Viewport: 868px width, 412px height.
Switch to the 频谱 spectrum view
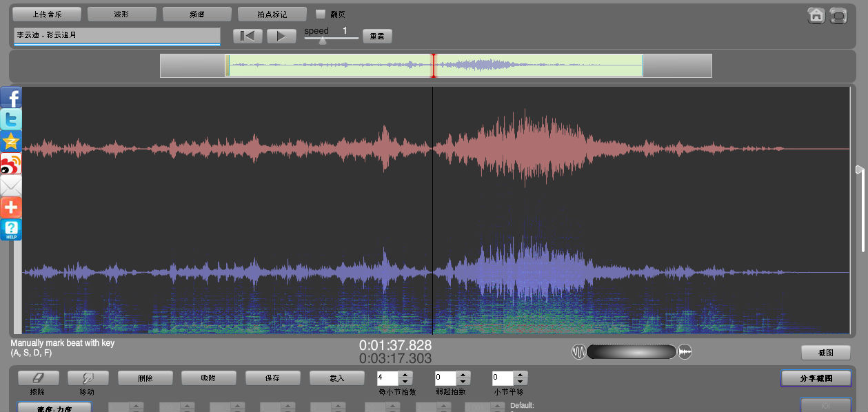pyautogui.click(x=196, y=14)
